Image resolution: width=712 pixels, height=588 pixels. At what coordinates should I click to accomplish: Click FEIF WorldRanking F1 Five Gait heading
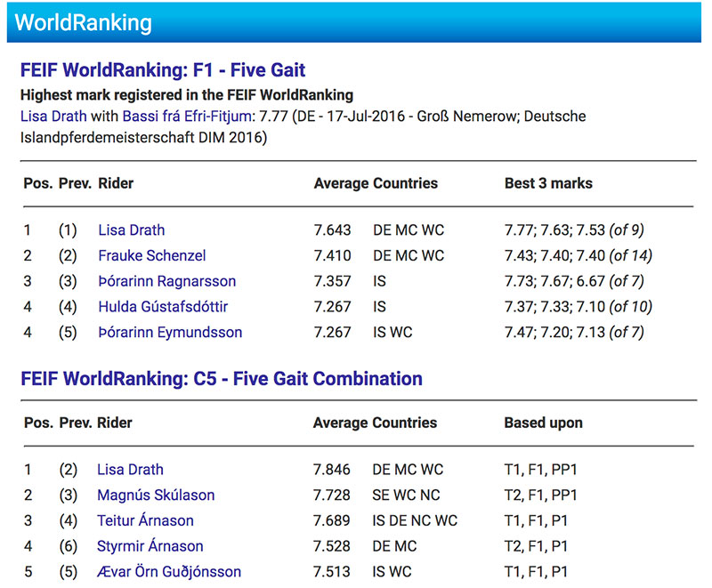coord(163,71)
